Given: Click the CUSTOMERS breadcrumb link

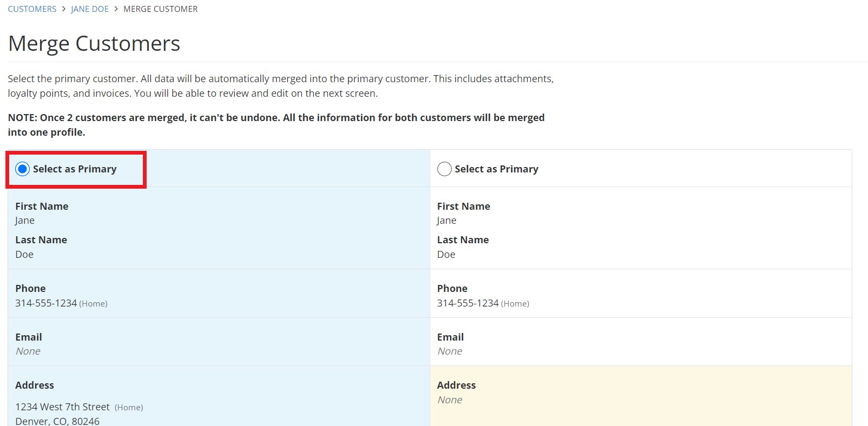Looking at the screenshot, I should pyautogui.click(x=32, y=9).
